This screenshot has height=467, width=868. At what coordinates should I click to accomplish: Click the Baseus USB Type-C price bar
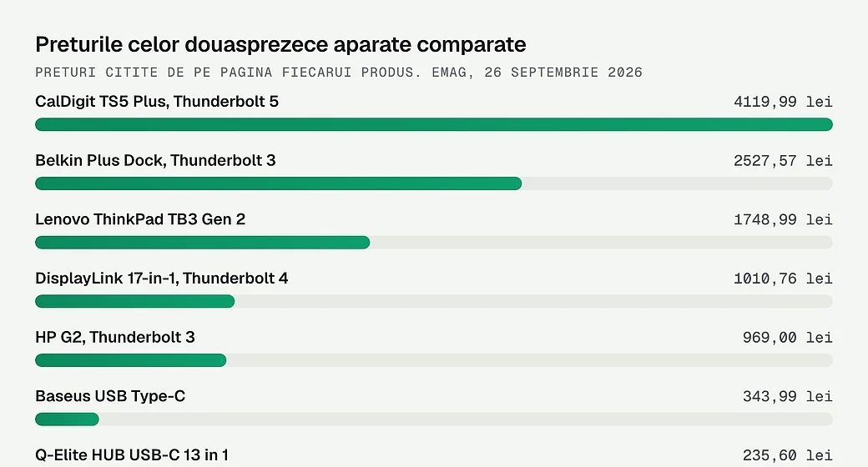[67, 419]
